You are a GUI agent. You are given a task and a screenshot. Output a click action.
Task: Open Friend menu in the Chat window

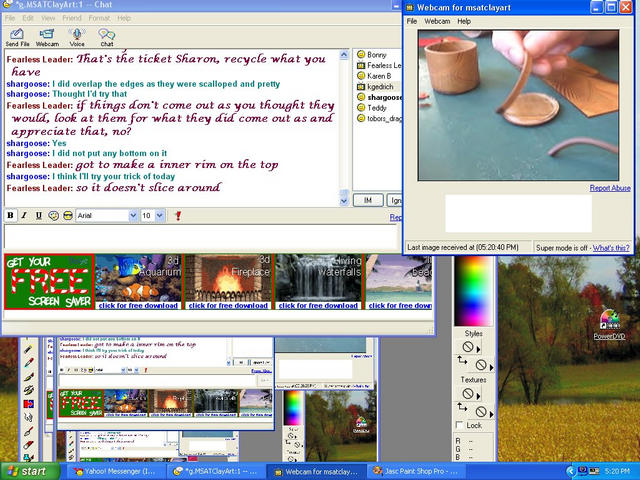pyautogui.click(x=72, y=18)
